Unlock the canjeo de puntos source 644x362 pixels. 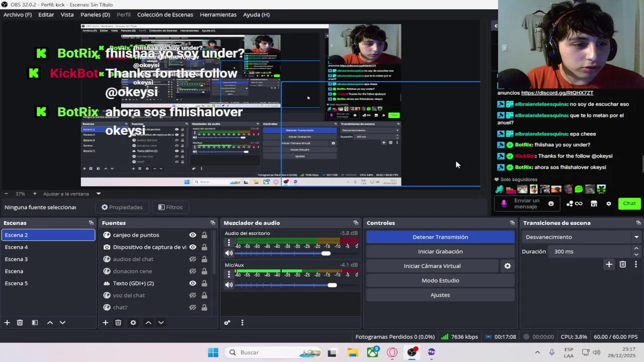(204, 235)
